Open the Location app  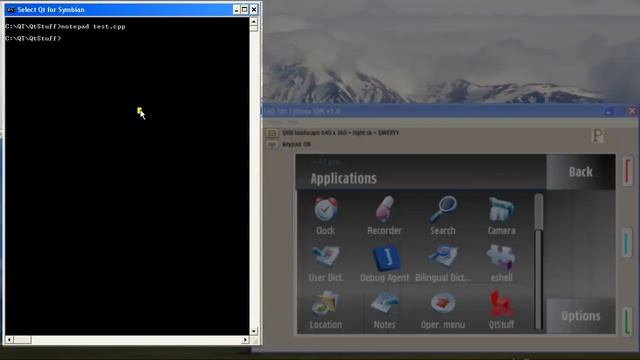pyautogui.click(x=325, y=310)
